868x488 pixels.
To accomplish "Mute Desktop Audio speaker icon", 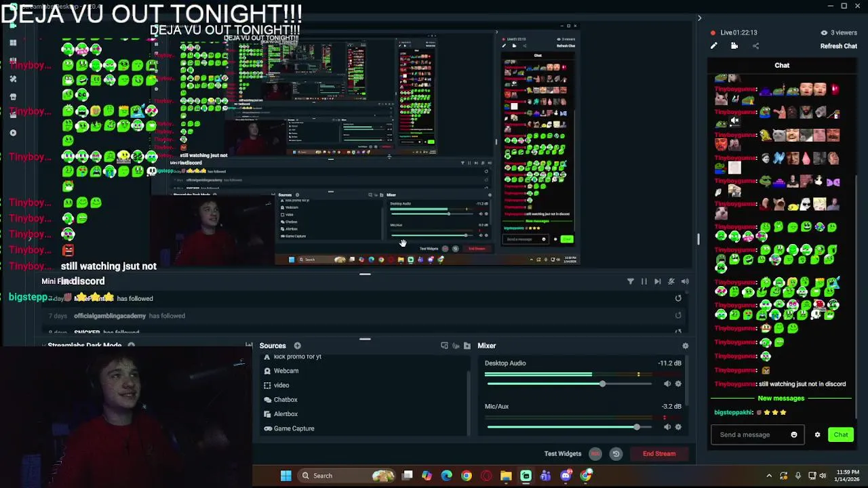I will pos(667,384).
